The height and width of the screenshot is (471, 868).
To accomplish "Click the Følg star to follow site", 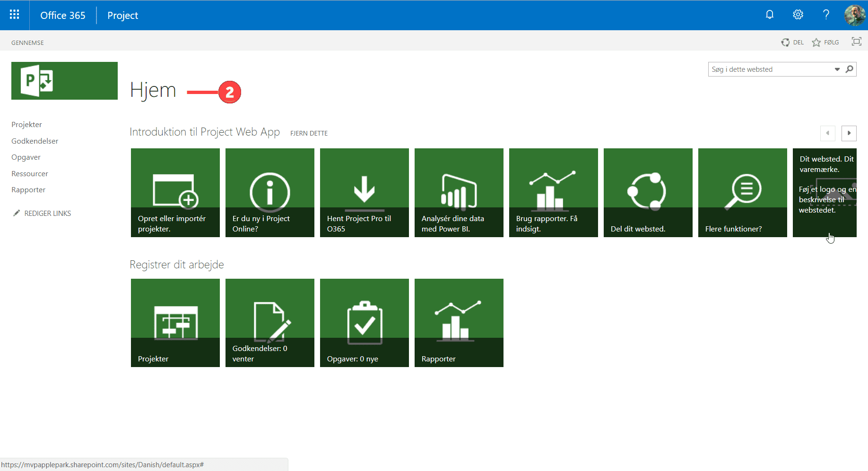I will tap(825, 43).
